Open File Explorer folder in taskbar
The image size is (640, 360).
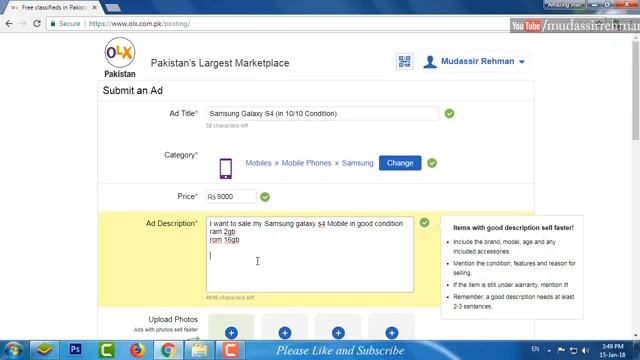pos(199,350)
